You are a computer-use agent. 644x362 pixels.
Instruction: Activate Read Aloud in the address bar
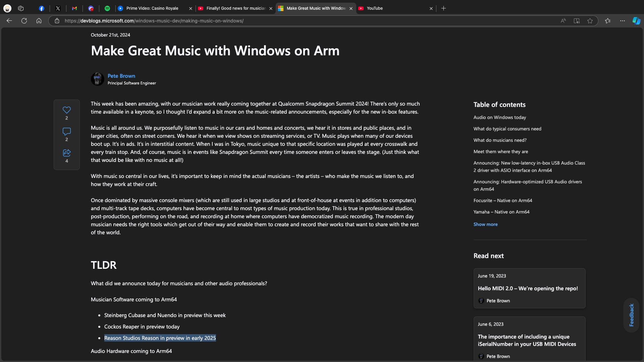tap(563, 21)
